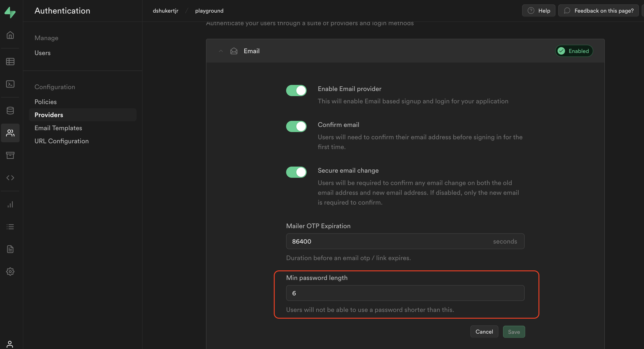Click the Email envelope icon

(x=234, y=51)
